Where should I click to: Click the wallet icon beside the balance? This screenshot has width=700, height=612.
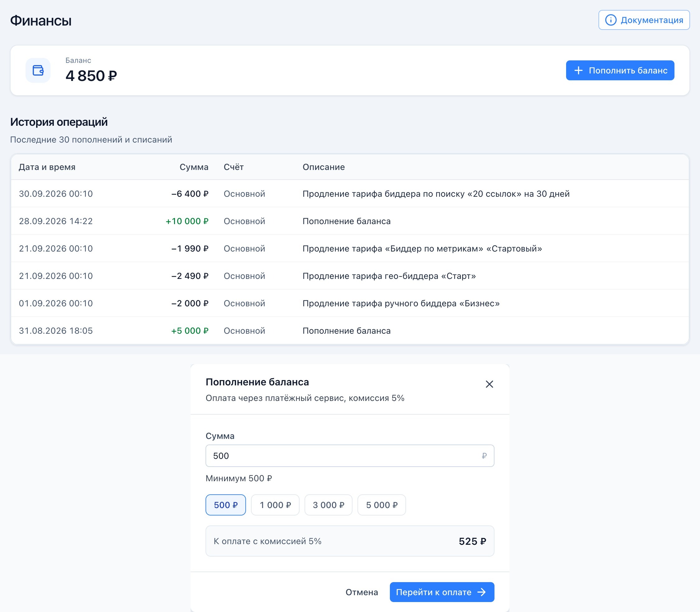[38, 70]
